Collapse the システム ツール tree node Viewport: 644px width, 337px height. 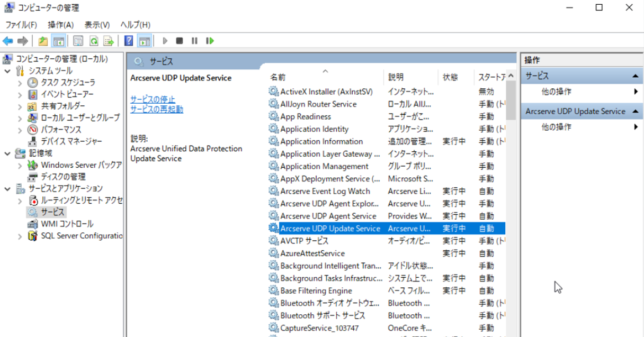click(7, 71)
